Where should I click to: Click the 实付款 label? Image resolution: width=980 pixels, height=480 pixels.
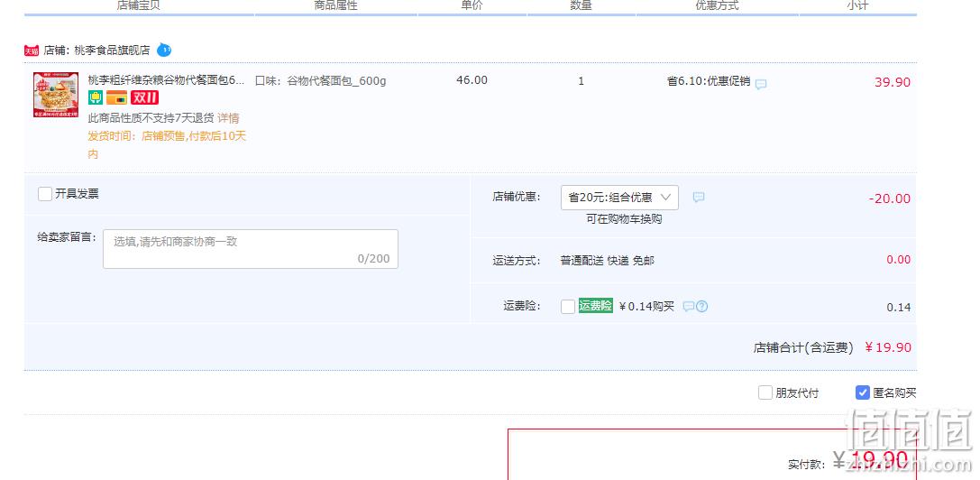click(x=806, y=465)
